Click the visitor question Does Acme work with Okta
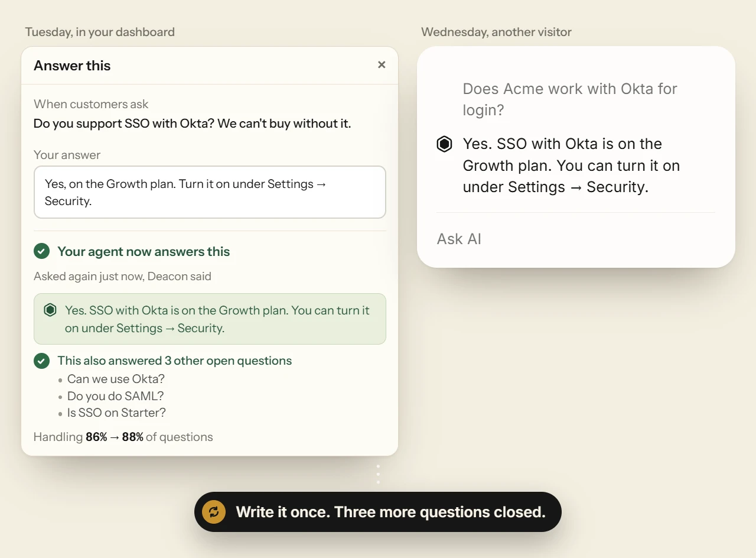 [570, 99]
